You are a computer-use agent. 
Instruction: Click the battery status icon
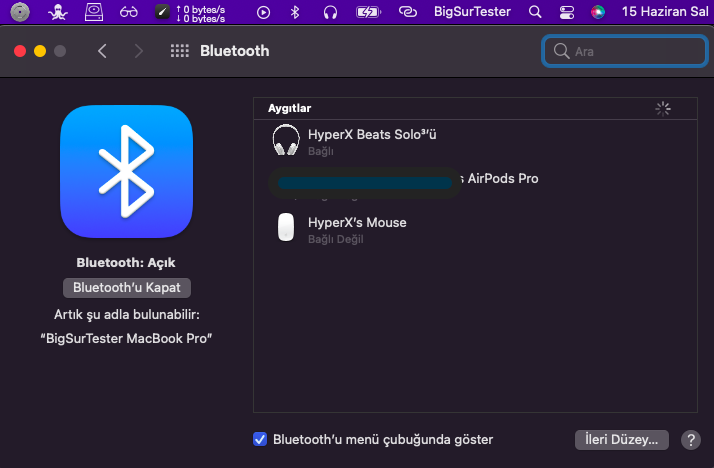point(368,12)
